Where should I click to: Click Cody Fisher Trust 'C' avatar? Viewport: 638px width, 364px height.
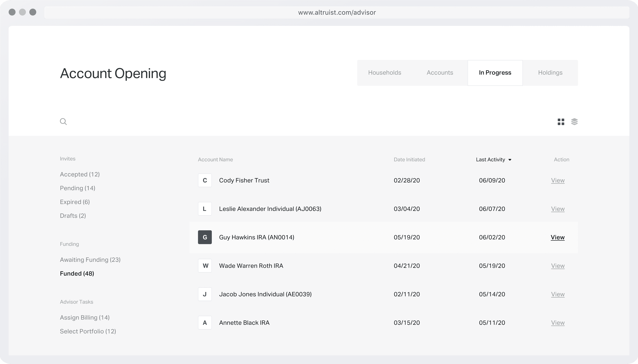click(205, 180)
